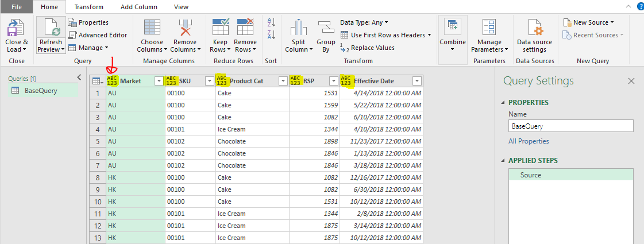Click the Remove Columns icon
Screen dimensions: 644x244
pos(186,28)
